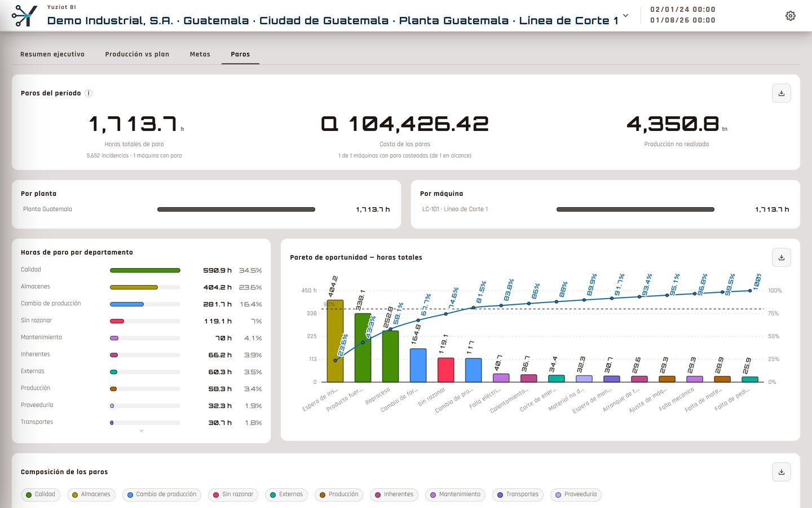This screenshot has width=812, height=508.
Task: Expand the plant and line selector chevron
Action: coord(625,16)
